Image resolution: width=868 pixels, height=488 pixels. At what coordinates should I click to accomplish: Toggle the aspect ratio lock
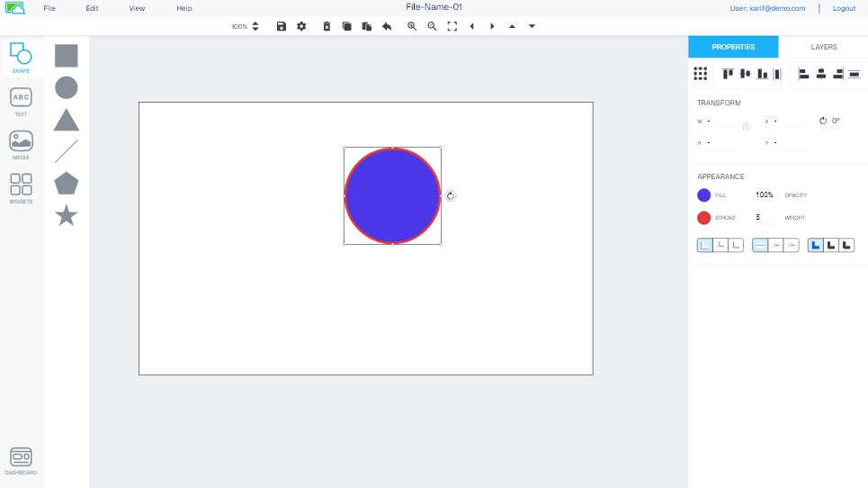746,127
